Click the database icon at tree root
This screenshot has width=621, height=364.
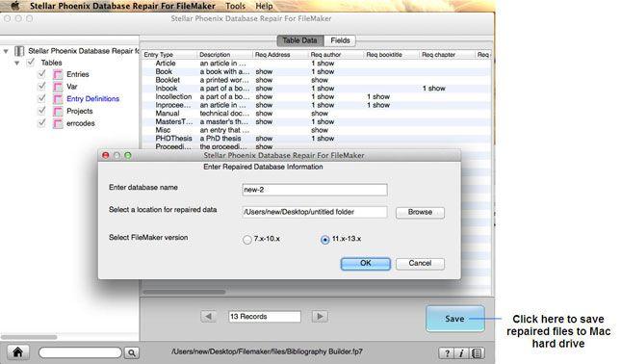[x=19, y=51]
